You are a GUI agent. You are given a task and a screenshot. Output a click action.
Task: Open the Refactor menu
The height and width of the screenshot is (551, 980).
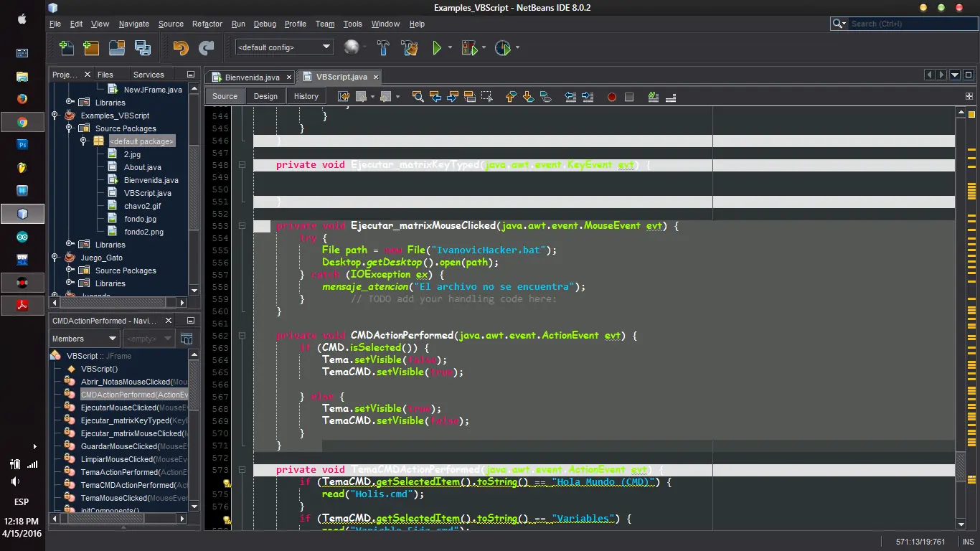[x=207, y=24]
